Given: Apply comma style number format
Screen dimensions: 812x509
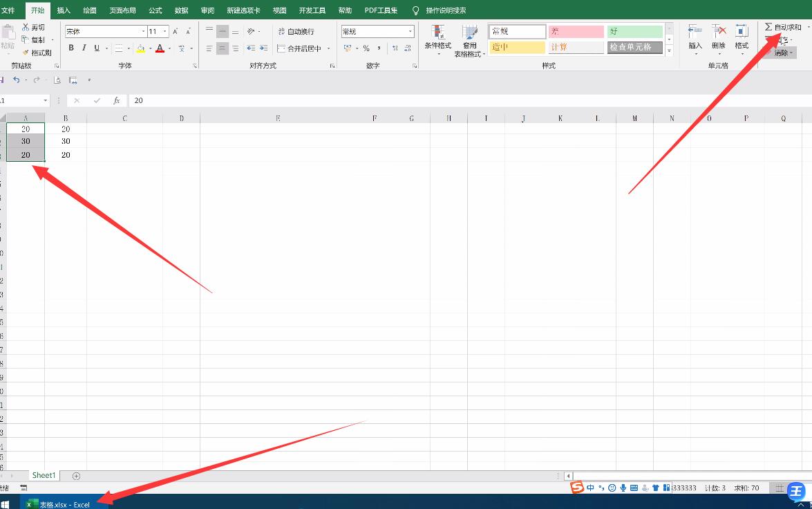Looking at the screenshot, I should (x=379, y=48).
